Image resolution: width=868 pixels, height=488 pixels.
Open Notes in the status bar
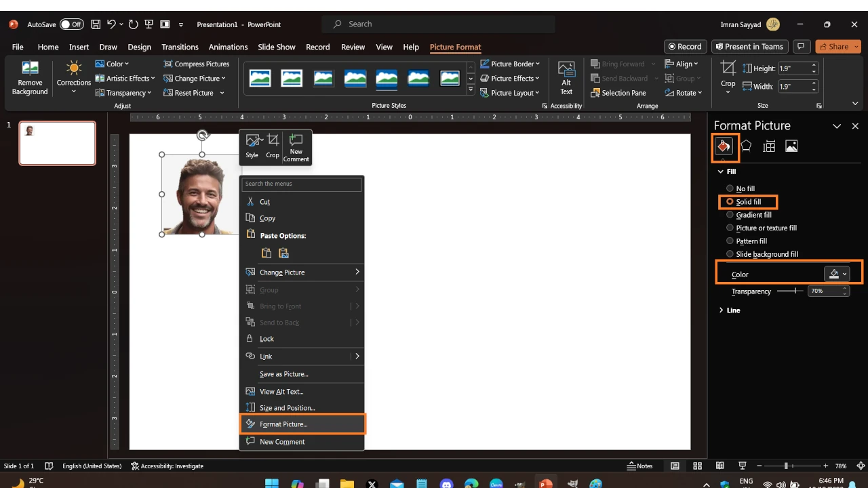pos(639,466)
